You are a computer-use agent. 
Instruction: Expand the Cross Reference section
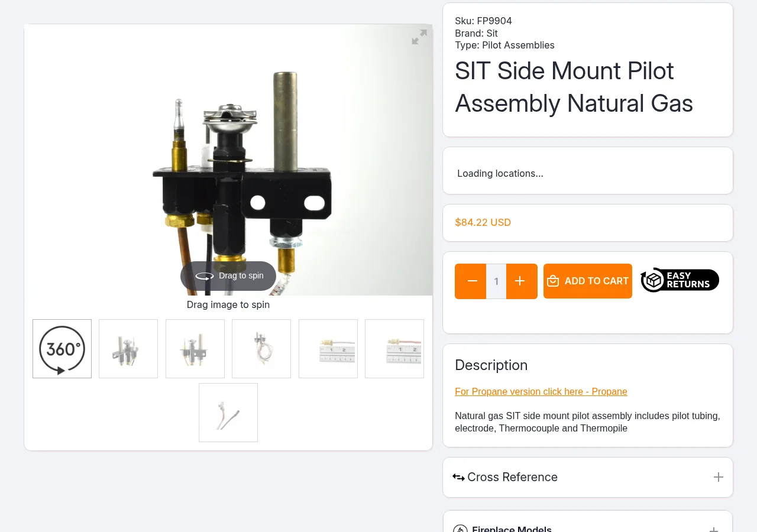pos(588,477)
